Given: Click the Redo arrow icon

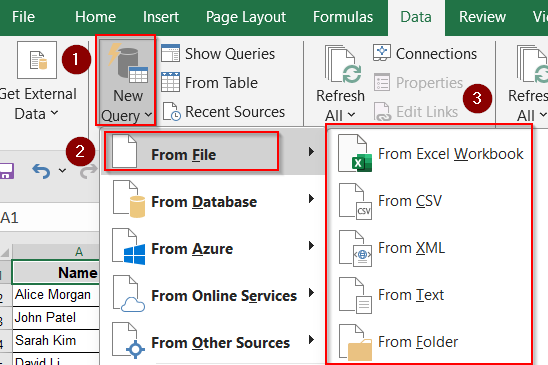Looking at the screenshot, I should click(88, 171).
